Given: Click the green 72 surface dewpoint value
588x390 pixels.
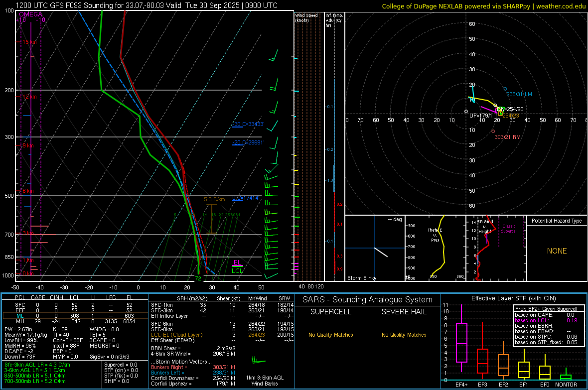Looking at the screenshot, I should pyautogui.click(x=198, y=278).
